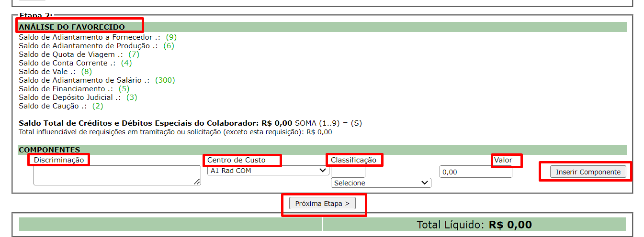Grab the resize handle of Discriminação textarea
This screenshot has height=237, width=644.
pos(197,182)
